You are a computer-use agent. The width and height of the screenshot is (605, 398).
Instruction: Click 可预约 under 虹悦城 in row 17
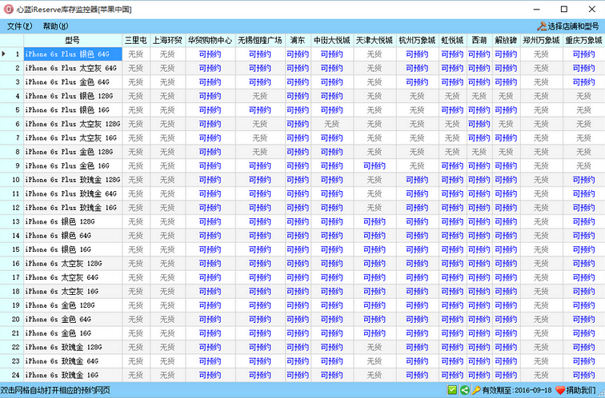click(x=452, y=277)
